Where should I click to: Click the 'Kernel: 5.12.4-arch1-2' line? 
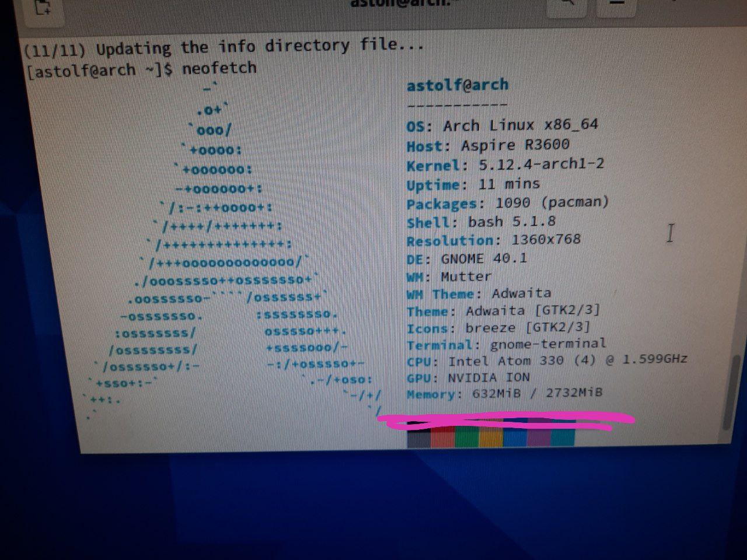click(505, 164)
